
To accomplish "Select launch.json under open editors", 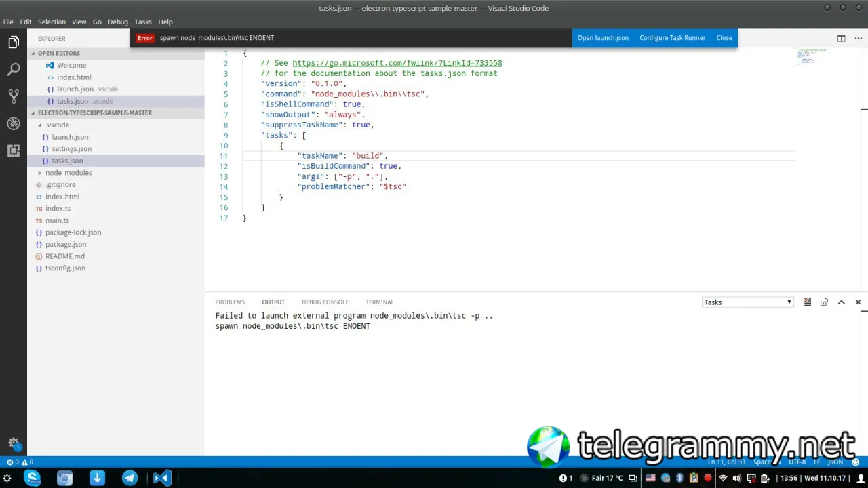I will click(x=75, y=89).
